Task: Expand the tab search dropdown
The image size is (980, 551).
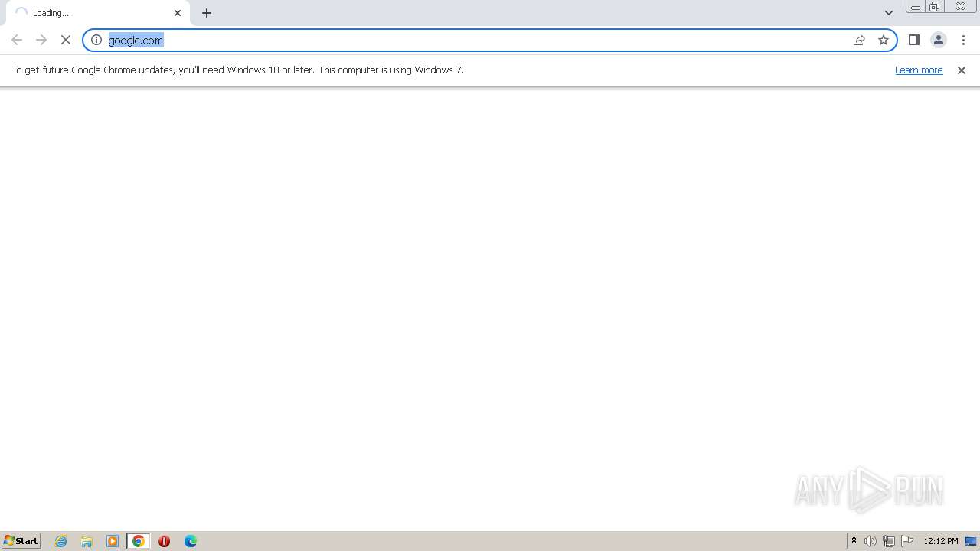Action: (889, 13)
